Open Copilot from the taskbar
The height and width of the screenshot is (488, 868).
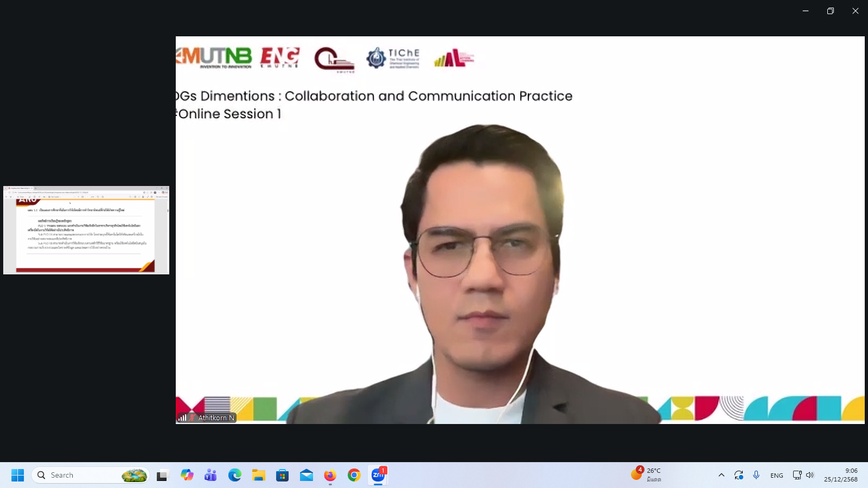point(187,476)
